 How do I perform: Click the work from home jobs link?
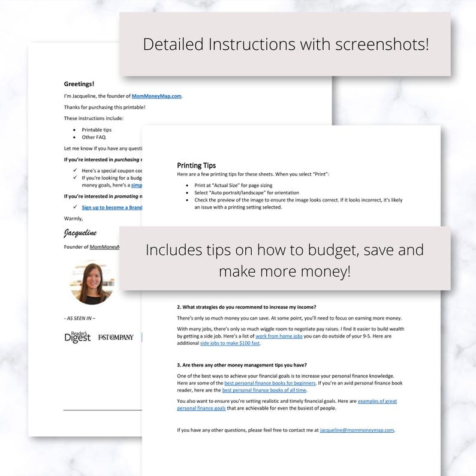point(279,336)
